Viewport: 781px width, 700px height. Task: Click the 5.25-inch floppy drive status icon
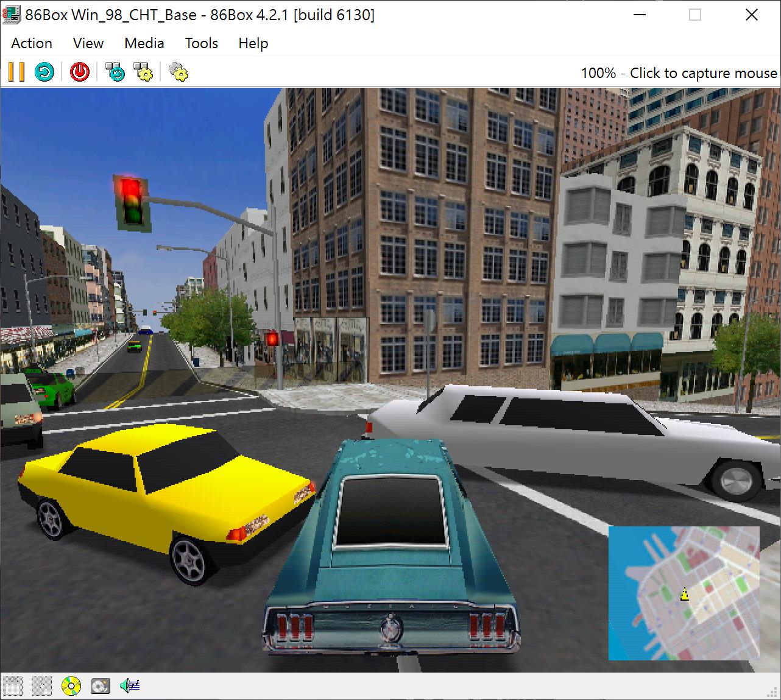pyautogui.click(x=42, y=686)
